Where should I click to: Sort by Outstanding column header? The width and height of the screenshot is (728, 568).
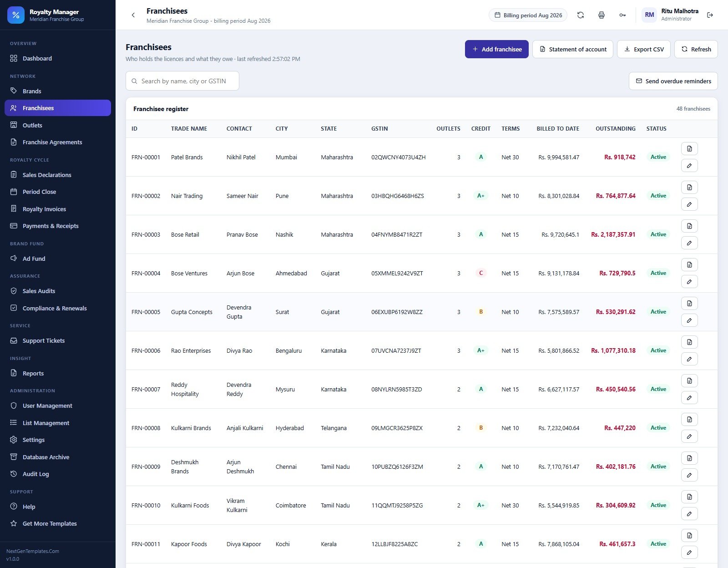[615, 129]
